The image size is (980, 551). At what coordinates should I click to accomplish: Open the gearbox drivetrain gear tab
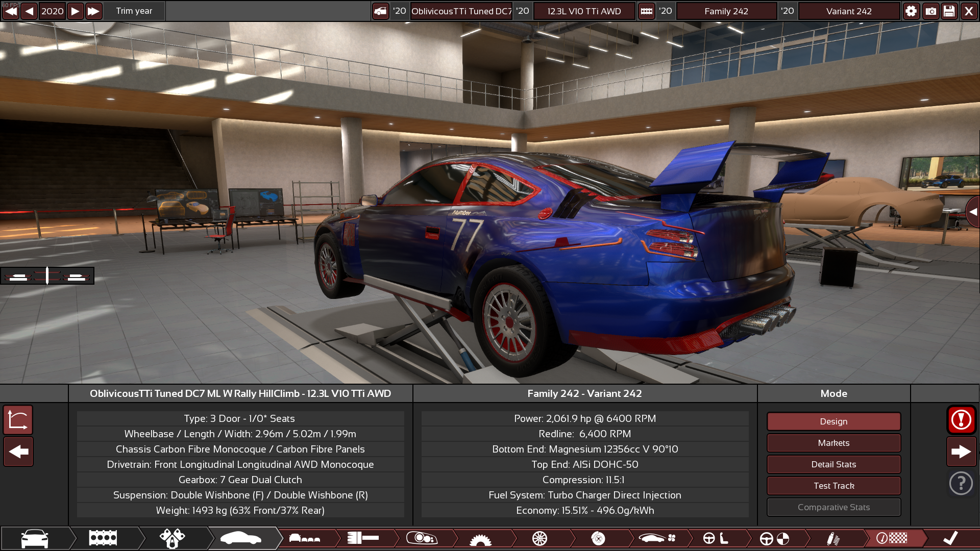point(480,538)
